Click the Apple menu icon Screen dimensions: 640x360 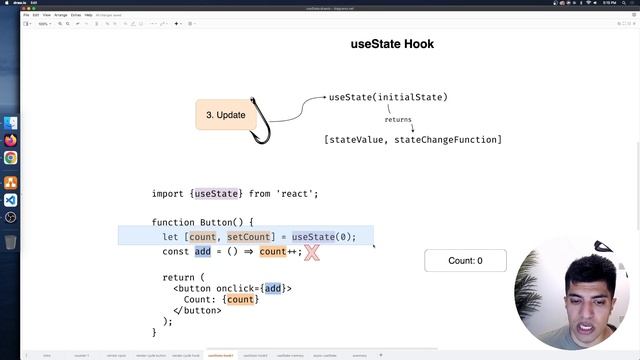pyautogui.click(x=6, y=2)
